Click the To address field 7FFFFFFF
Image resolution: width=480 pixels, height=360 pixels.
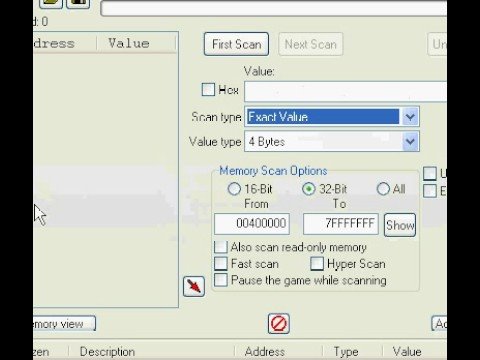[x=341, y=224]
